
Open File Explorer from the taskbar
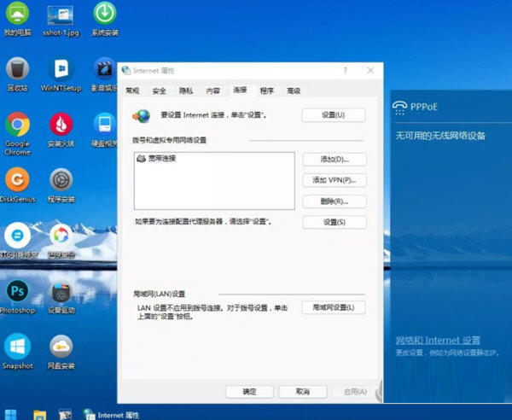39,414
